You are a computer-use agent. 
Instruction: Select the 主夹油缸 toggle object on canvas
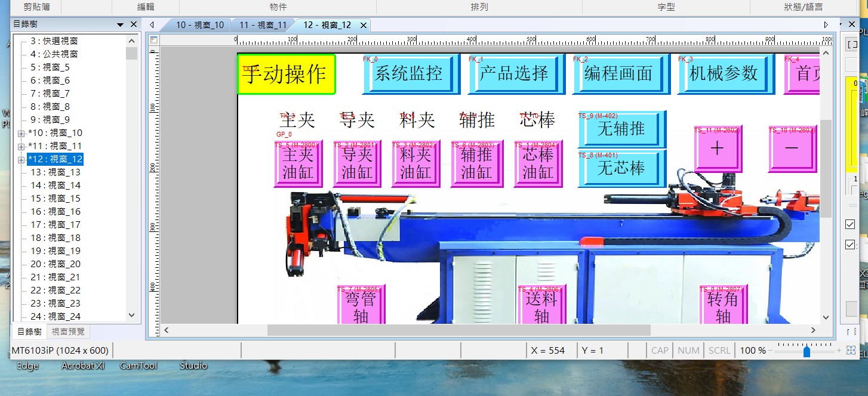click(x=298, y=164)
